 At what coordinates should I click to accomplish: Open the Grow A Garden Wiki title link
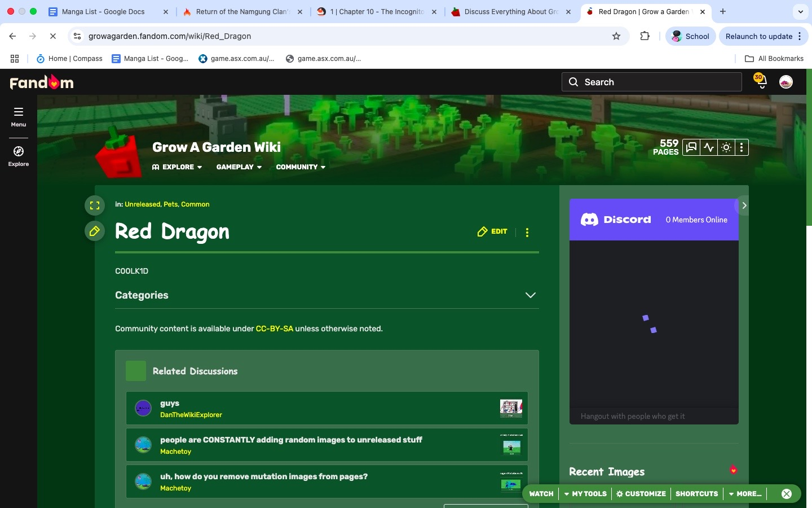[x=217, y=147]
